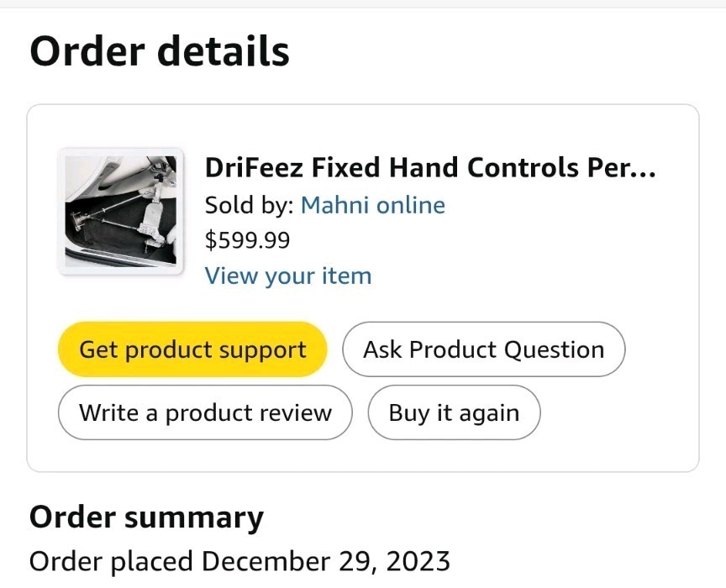Click the hand controls photo to enlarge it
This screenshot has height=588, width=726.
(121, 211)
